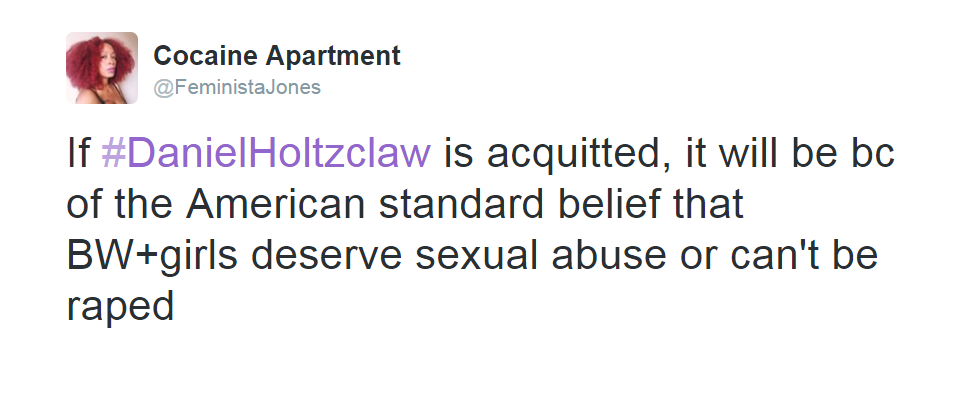Open the #DanielHoltzclaw hashtag
The image size is (958, 393).
click(x=266, y=152)
